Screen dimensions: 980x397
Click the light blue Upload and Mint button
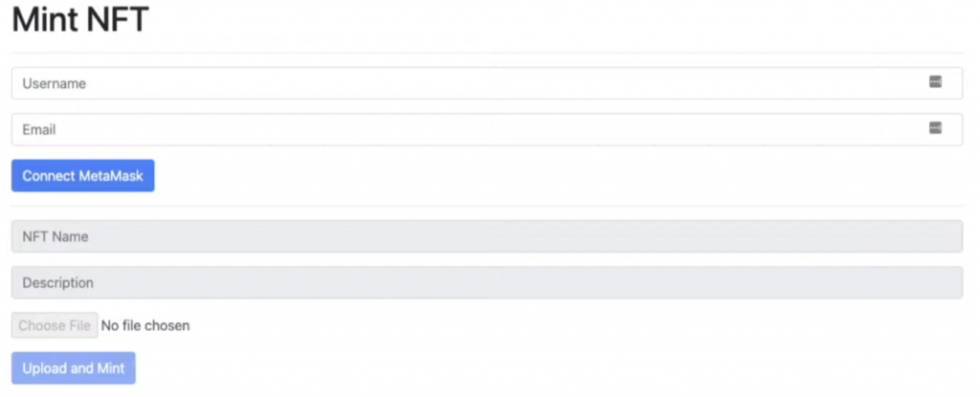coord(73,368)
